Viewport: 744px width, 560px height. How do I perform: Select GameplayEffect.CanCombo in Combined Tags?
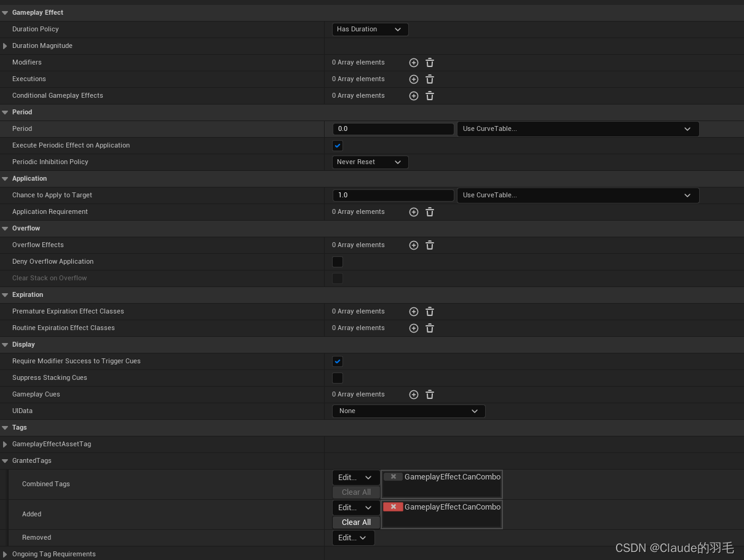(453, 477)
